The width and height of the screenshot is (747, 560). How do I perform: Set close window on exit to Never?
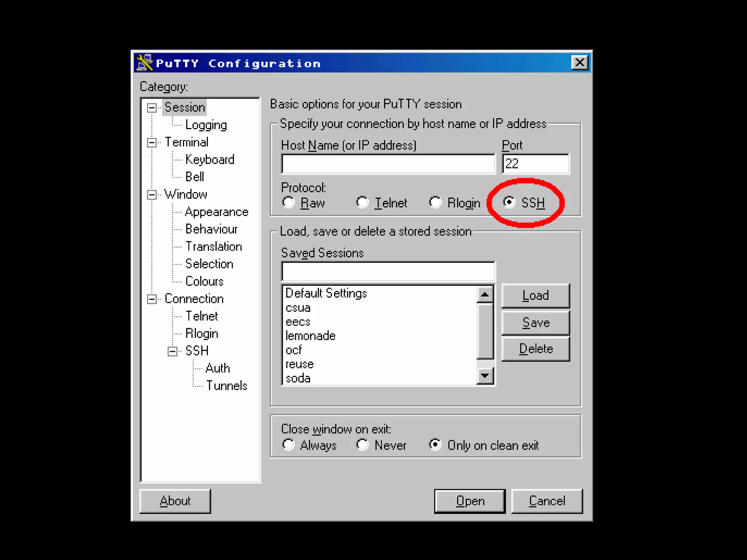pyautogui.click(x=362, y=444)
